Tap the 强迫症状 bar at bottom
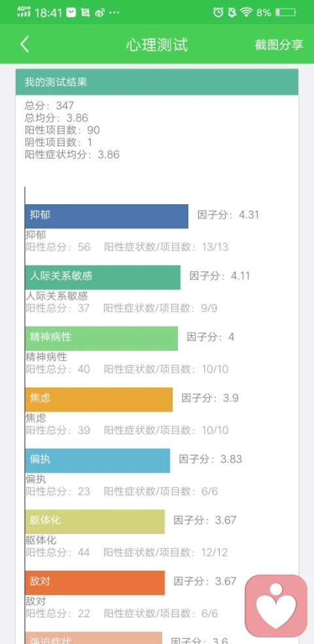The image size is (314, 644). pos(94,638)
